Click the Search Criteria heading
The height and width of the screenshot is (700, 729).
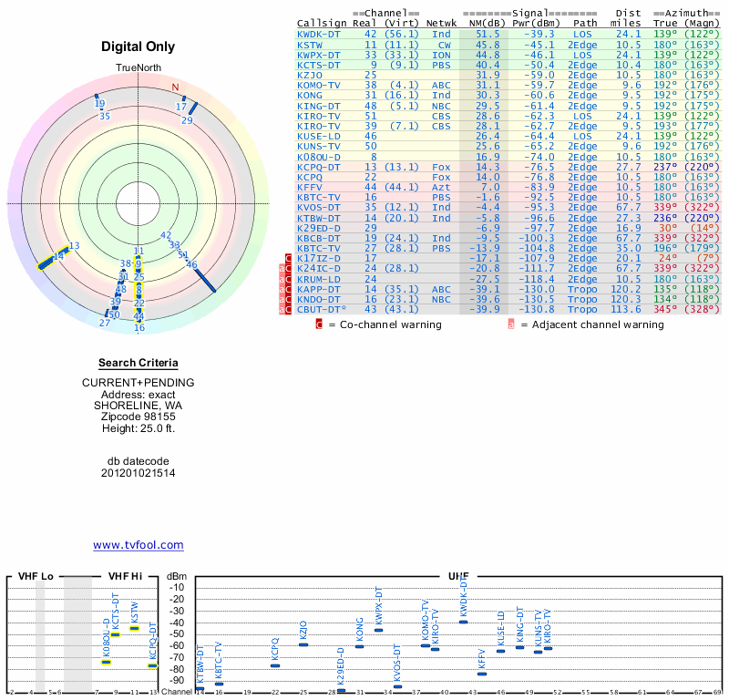[x=138, y=363]
